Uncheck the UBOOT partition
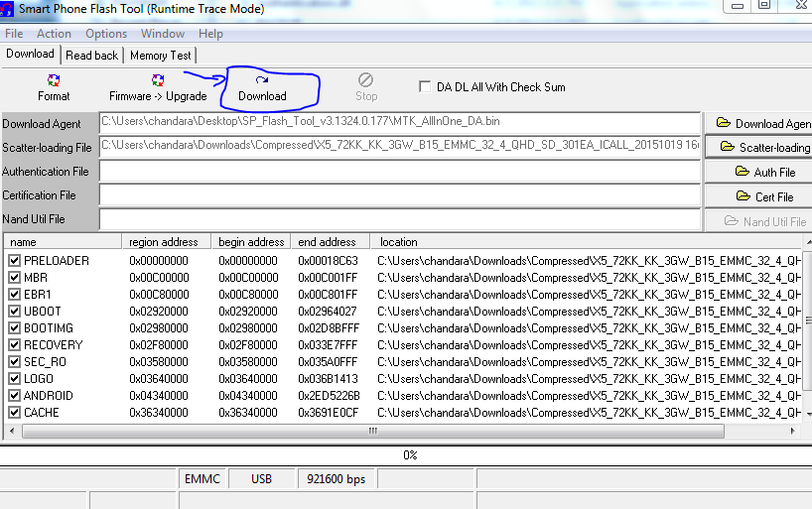This screenshot has height=509, width=812. coord(15,312)
